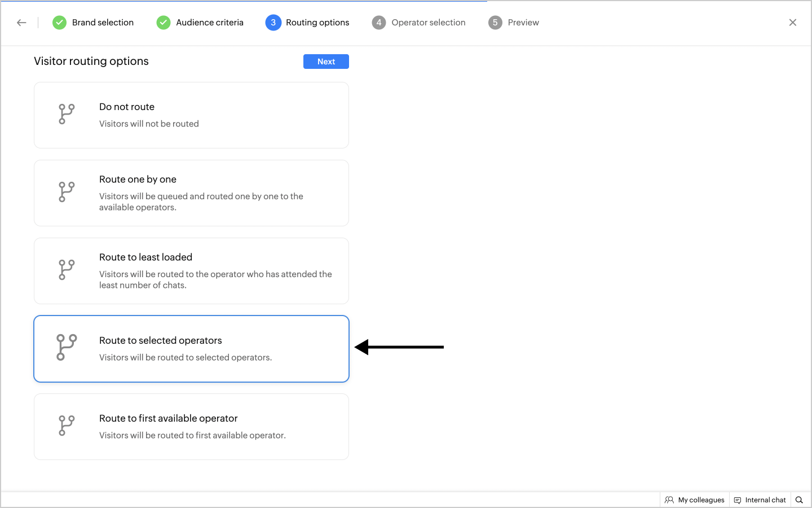Select Route to first available operator card
The height and width of the screenshot is (508, 812).
191,427
